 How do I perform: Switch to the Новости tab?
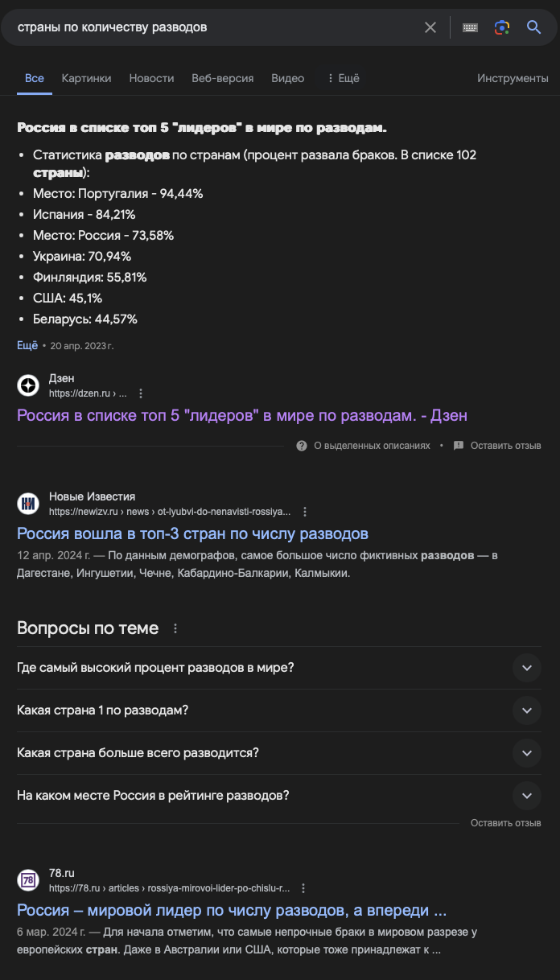[151, 78]
